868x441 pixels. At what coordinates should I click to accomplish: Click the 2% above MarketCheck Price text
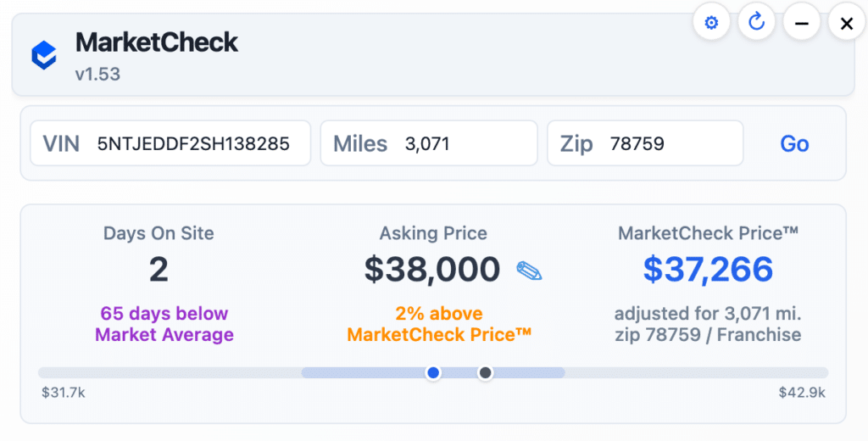439,324
